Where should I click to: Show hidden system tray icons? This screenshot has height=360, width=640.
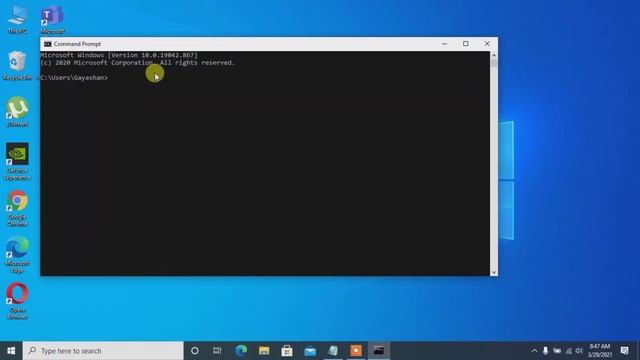[x=534, y=351]
